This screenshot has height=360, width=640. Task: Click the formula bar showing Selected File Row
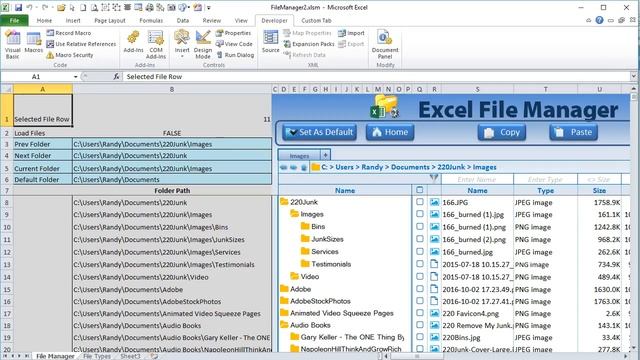coord(376,77)
